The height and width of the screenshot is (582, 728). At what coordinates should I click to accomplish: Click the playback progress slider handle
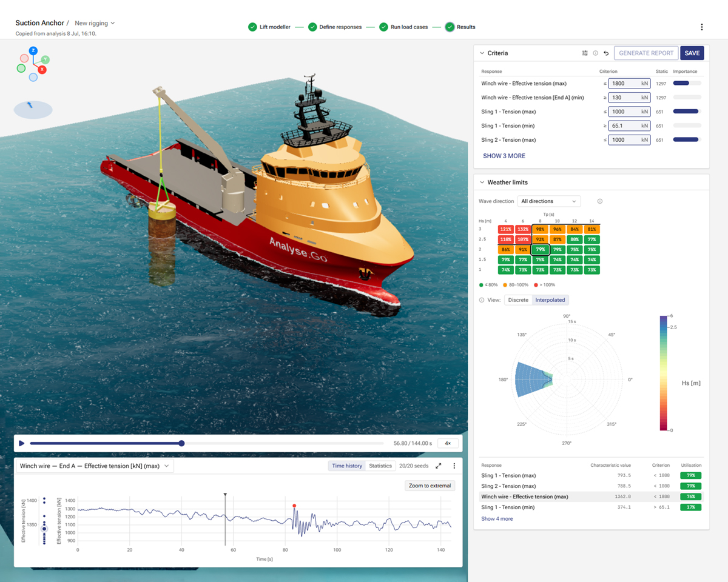click(x=181, y=443)
